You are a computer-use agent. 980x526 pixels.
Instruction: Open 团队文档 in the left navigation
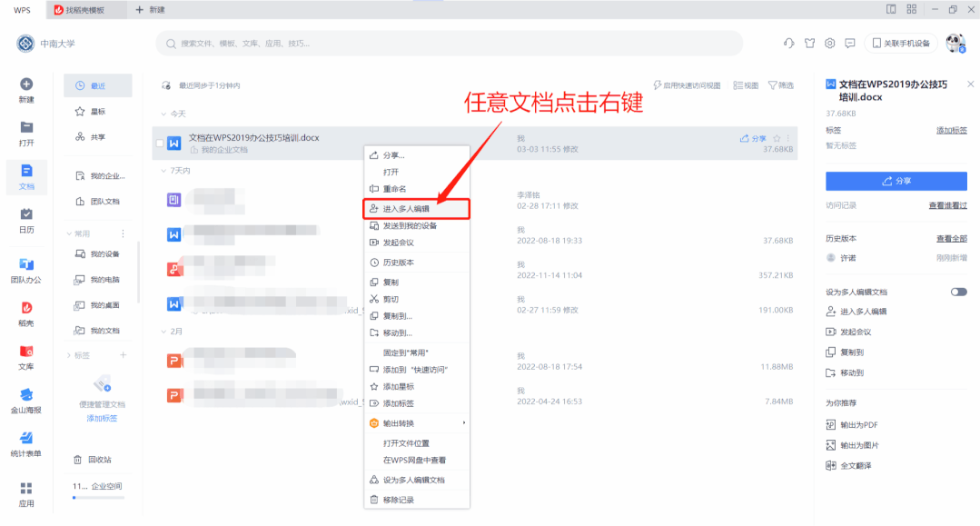click(x=98, y=202)
